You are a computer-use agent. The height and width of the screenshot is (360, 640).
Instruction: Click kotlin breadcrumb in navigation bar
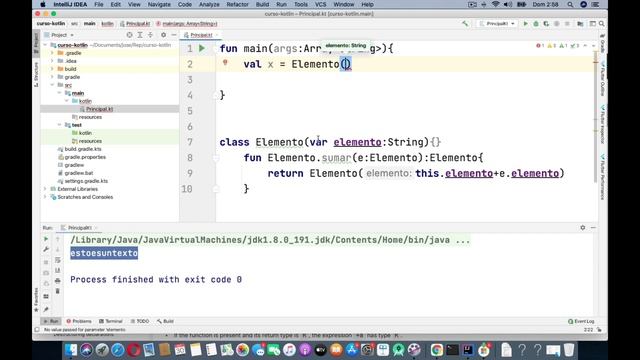click(x=107, y=24)
